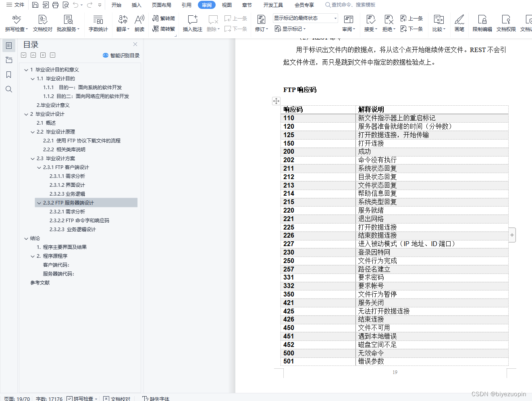Viewport: 532px width, 401px height.
Task: Collapse the 2.3.2 FTP 服务器端设计 outline node
Action: click(x=39, y=203)
